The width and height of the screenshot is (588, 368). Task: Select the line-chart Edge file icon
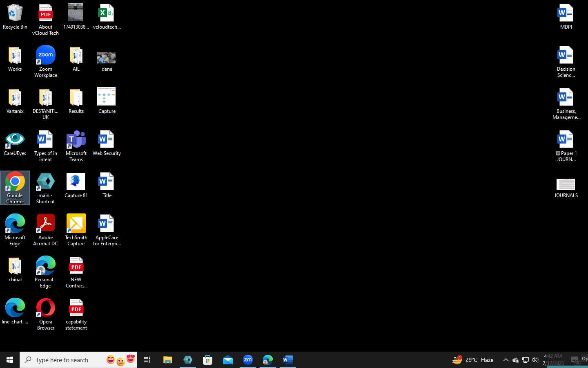click(15, 312)
